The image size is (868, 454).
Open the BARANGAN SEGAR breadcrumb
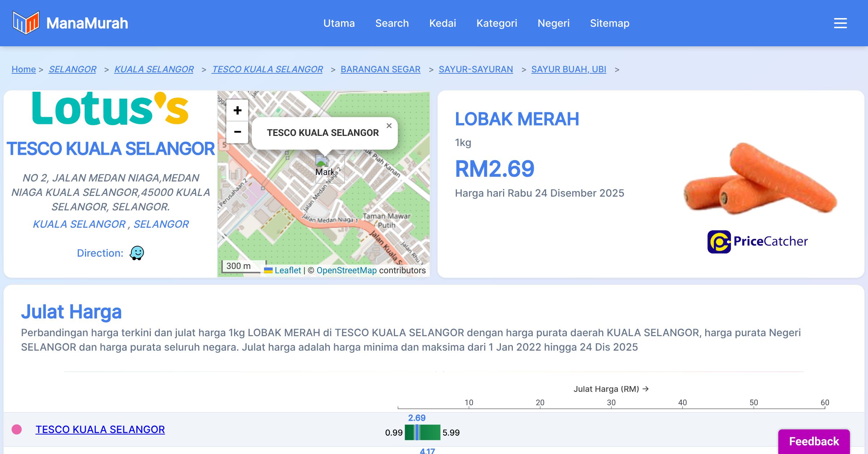pyautogui.click(x=380, y=69)
